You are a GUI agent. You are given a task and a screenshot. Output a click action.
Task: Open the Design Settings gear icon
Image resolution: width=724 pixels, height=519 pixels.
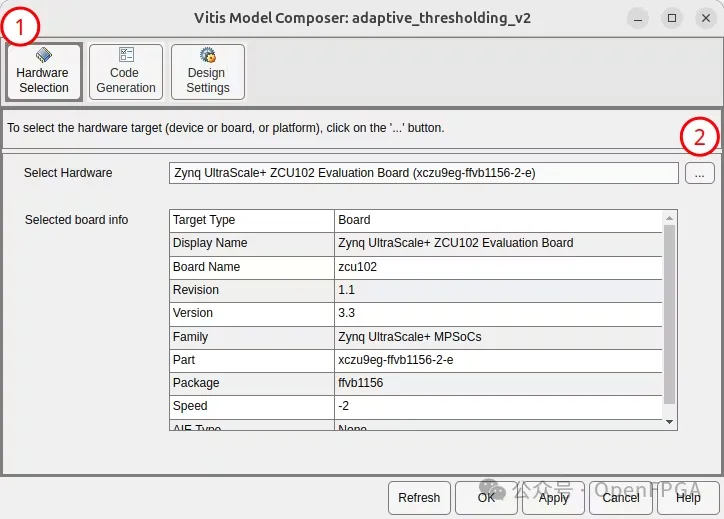[208, 56]
